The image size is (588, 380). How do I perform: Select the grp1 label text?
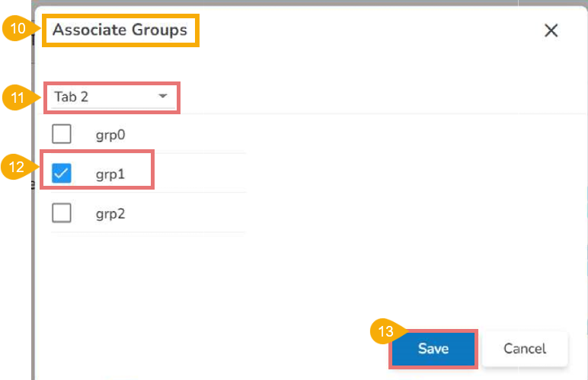tap(110, 174)
